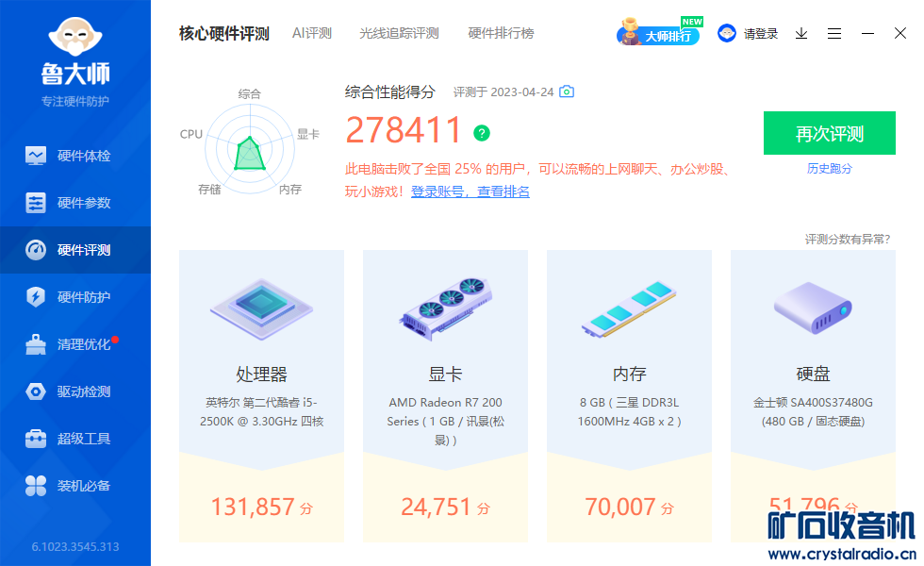Screen dimensions: 924x566
Task: Click the AMD Radeon R7 200 description
Action: tap(445, 421)
